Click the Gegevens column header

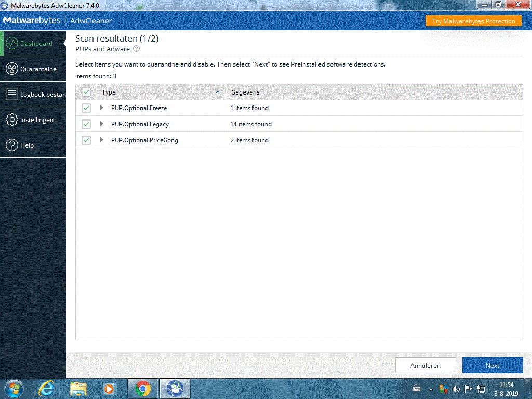(375, 92)
